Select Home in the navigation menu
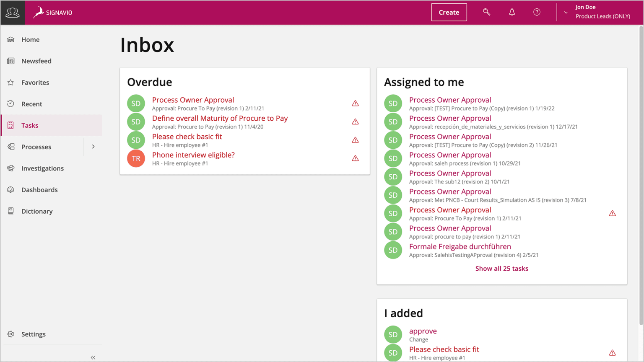This screenshot has width=644, height=362. coord(30,39)
